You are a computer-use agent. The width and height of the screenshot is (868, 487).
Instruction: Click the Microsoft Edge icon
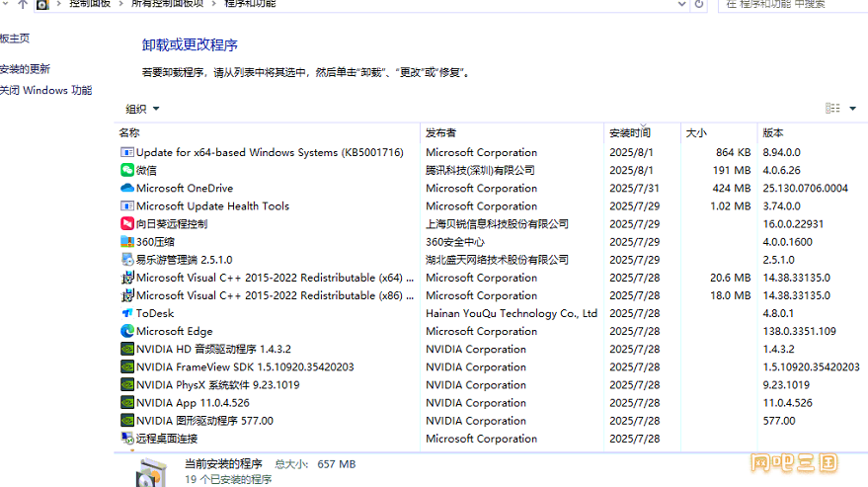point(127,331)
